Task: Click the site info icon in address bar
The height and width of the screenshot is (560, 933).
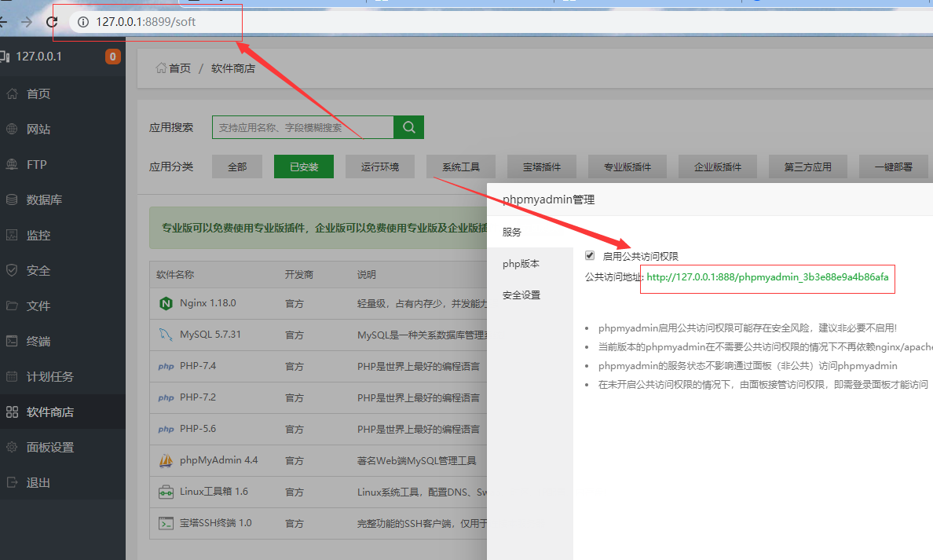Action: click(x=83, y=22)
